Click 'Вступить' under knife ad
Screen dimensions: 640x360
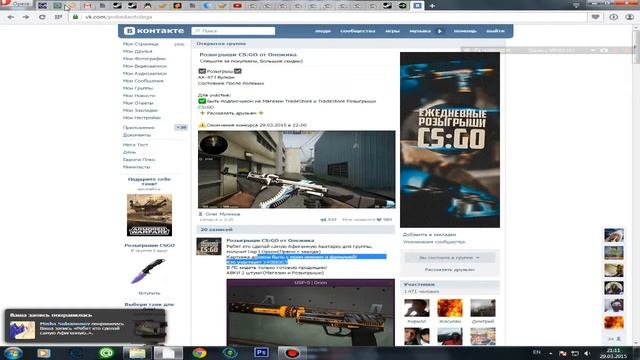149,293
